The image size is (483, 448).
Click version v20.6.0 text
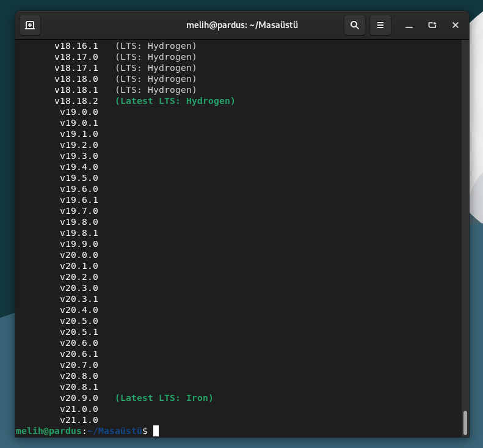tap(79, 343)
